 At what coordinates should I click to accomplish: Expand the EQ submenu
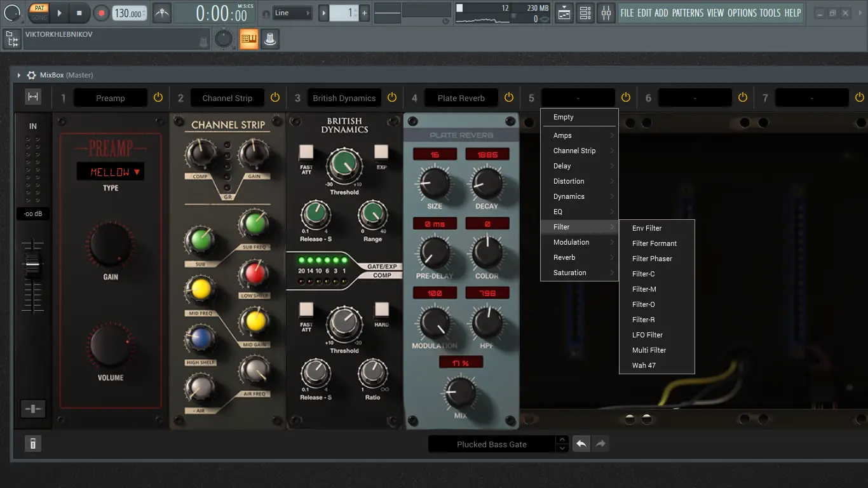coord(580,212)
